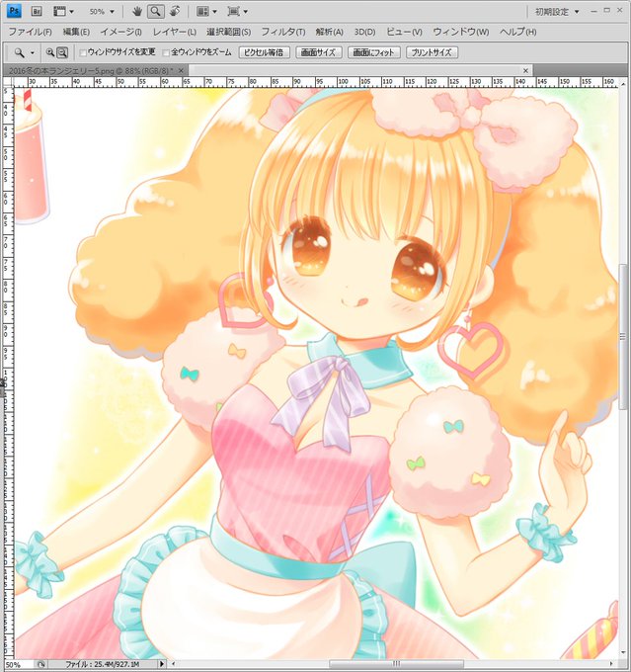Open the ウィンドウ(W) menu
Screen dimensions: 631x672
coord(461,33)
